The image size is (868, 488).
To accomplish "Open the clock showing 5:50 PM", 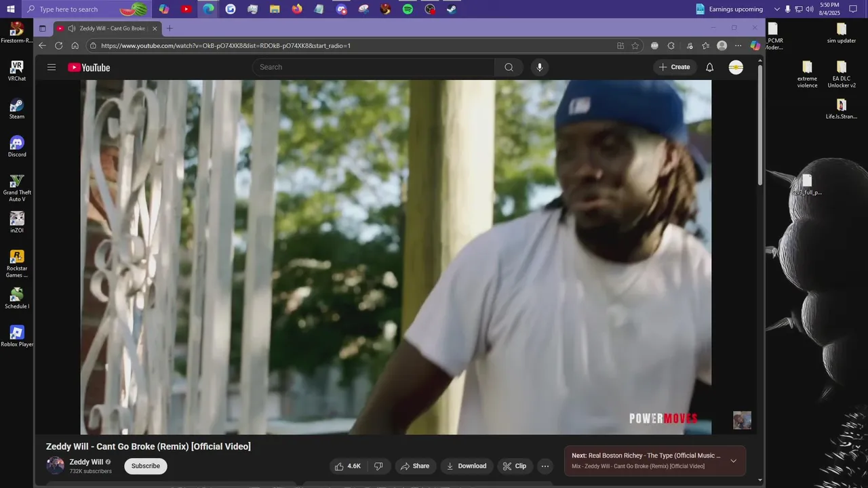I will 829,9.
